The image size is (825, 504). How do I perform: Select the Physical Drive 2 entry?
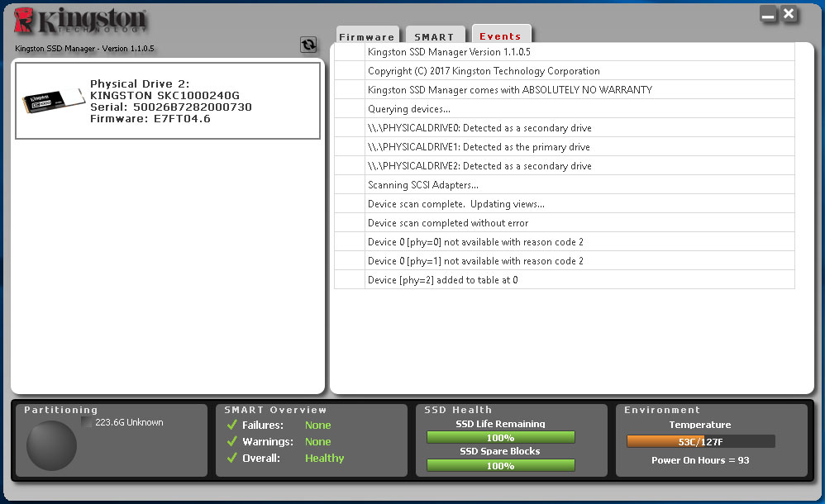(x=168, y=101)
